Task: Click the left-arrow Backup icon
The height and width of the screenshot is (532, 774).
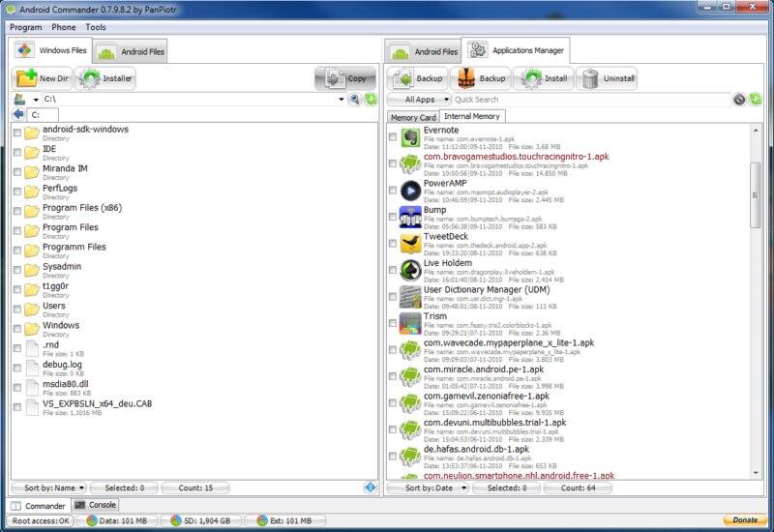Action: coord(402,78)
